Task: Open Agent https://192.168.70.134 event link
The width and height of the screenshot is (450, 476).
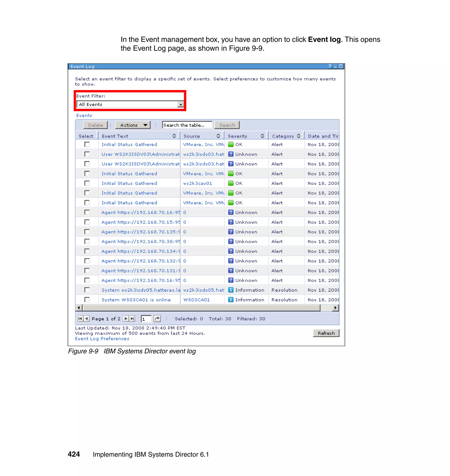Action: [141, 251]
